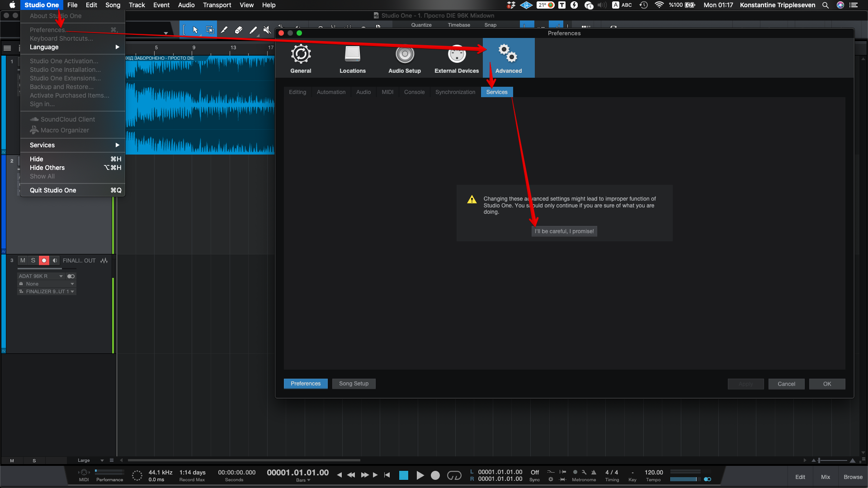Choose Hide Others from the menu
The image size is (868, 488).
[73, 168]
